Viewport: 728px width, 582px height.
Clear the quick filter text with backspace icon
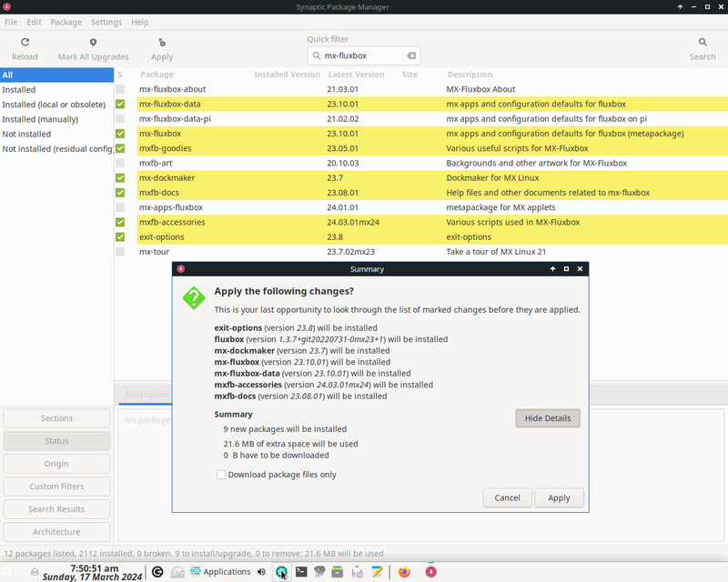click(x=411, y=55)
